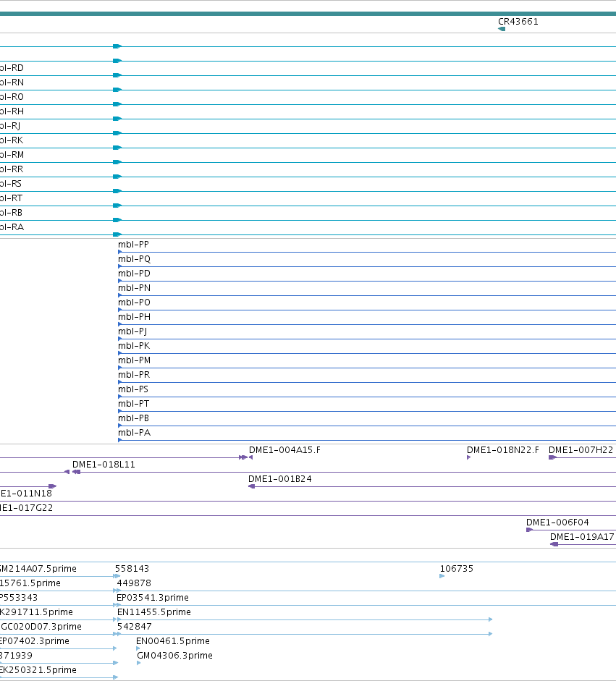The image size is (616, 681).
Task: Click the mbl-PJ protein label
Action: 132,331
